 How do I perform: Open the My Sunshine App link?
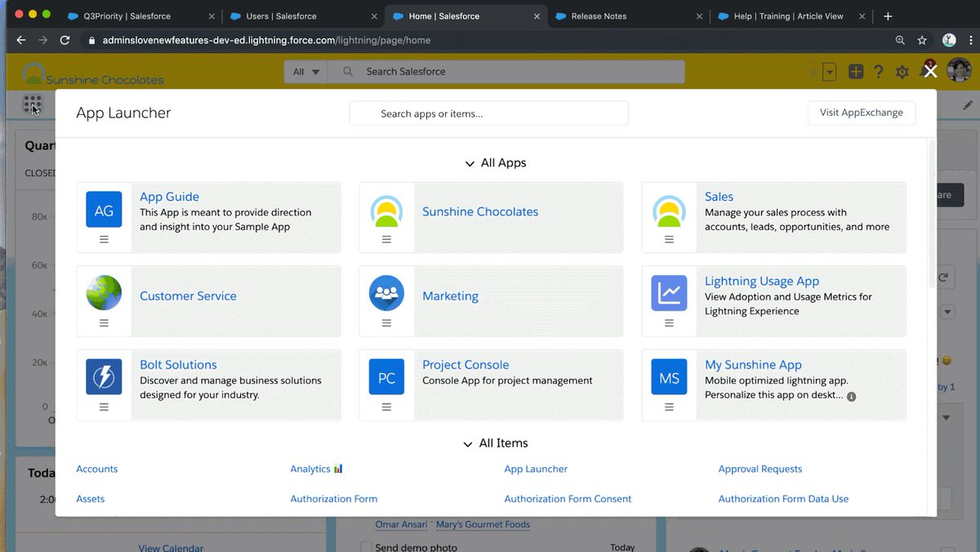coord(753,365)
